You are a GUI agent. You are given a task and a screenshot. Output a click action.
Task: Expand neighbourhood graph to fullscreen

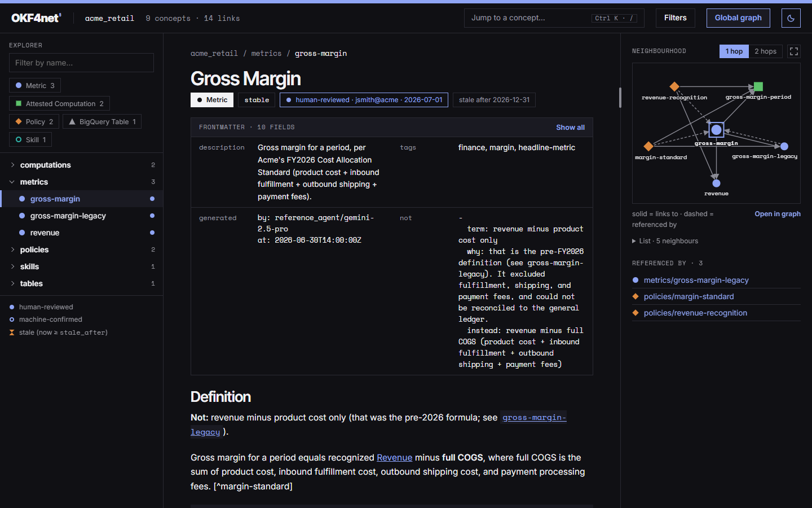(794, 51)
